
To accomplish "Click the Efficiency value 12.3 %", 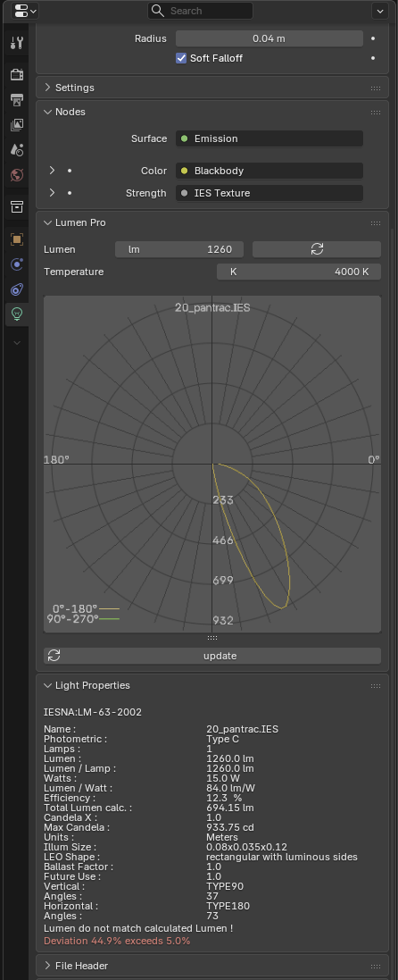I will [224, 798].
